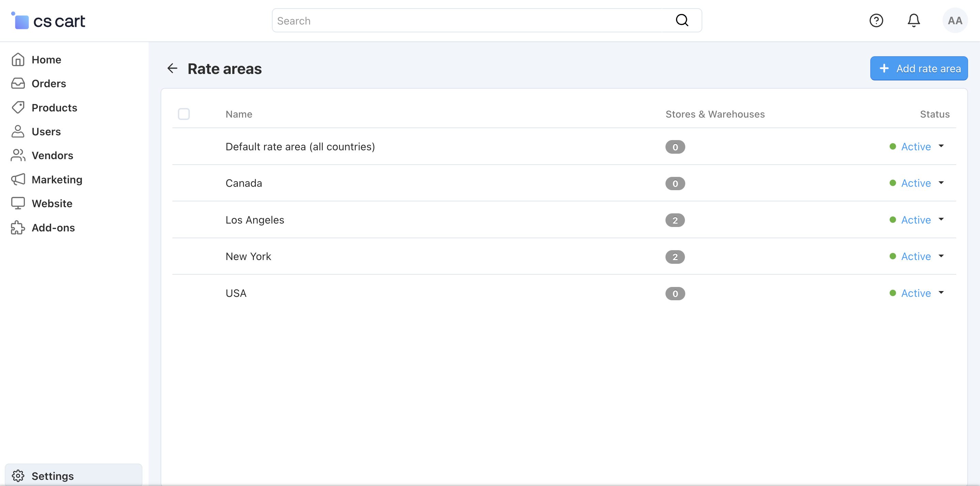Click the Orders inbox icon
The width and height of the screenshot is (980, 486).
coord(18,83)
